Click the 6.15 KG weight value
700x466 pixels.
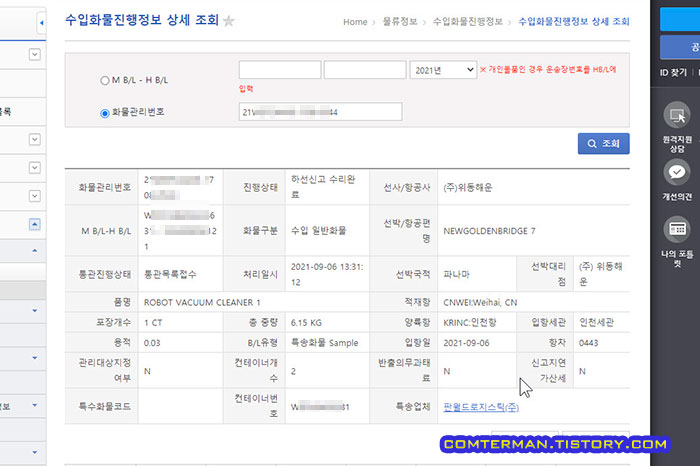[x=306, y=323]
